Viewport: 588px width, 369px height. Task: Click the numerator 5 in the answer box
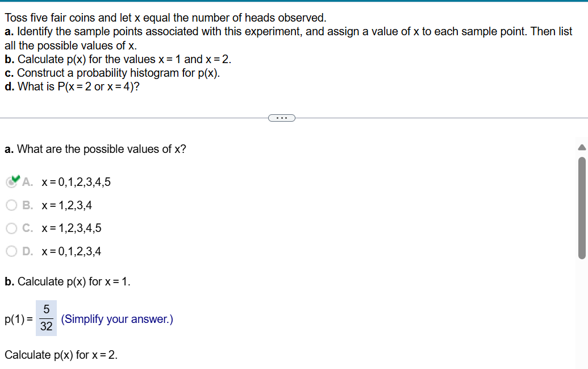coord(45,309)
